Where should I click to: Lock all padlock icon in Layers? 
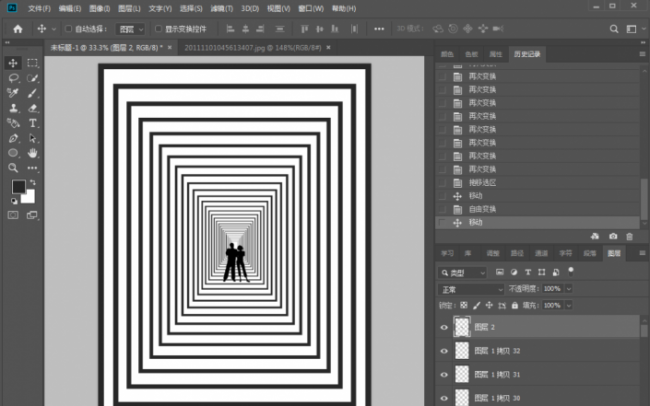coord(515,306)
